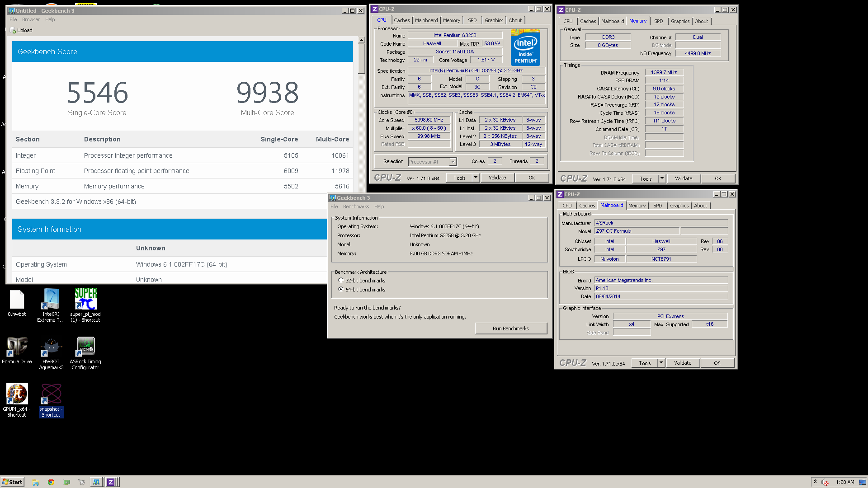Click the Floating Point score row
This screenshot has height=488, width=868.
coord(183,171)
